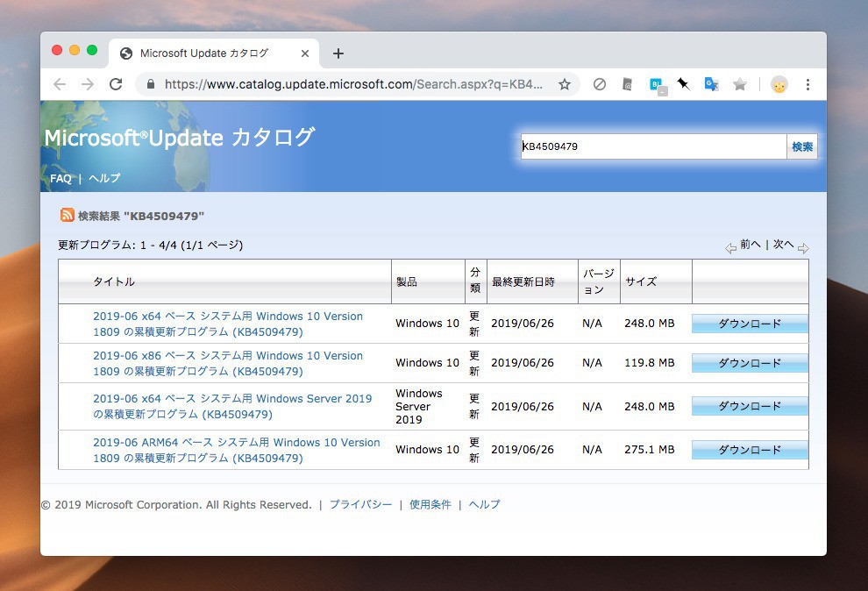868x591 pixels.
Task: Open the FAQ link
Action: point(60,179)
